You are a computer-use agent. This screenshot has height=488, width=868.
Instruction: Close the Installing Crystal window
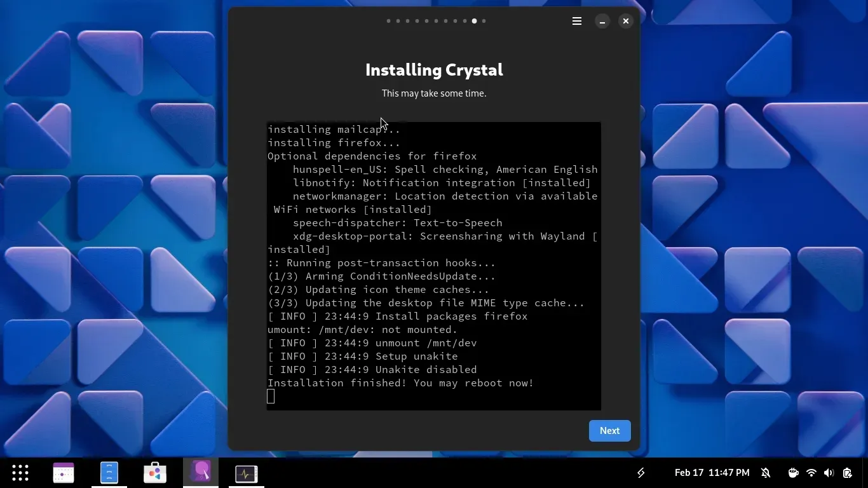[x=626, y=21]
